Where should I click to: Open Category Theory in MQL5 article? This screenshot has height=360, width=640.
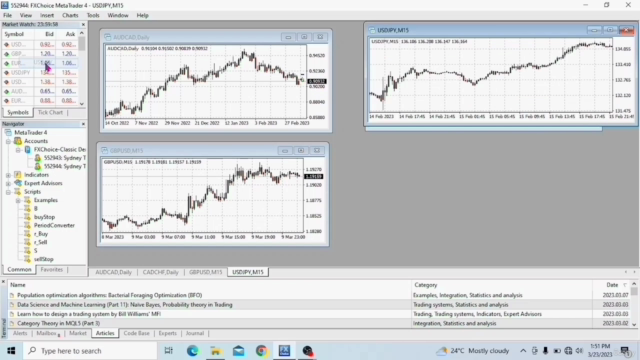tap(58, 324)
